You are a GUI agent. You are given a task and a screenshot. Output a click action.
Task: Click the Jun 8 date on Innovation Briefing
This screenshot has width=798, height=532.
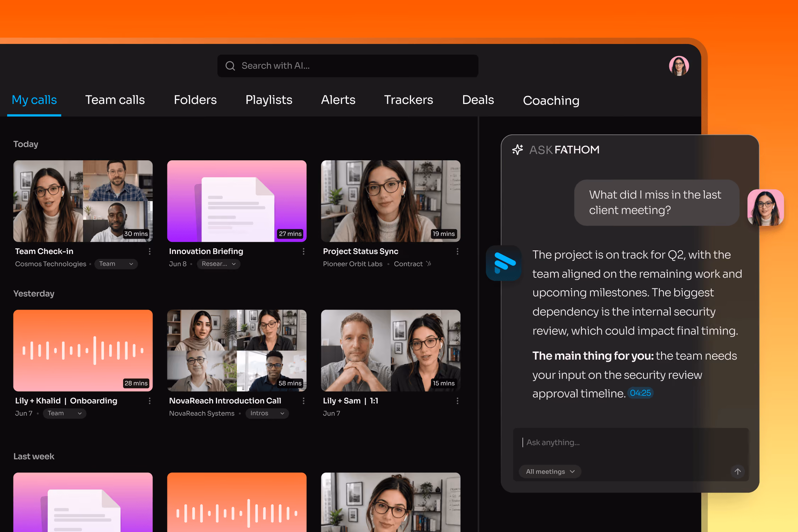tap(178, 264)
